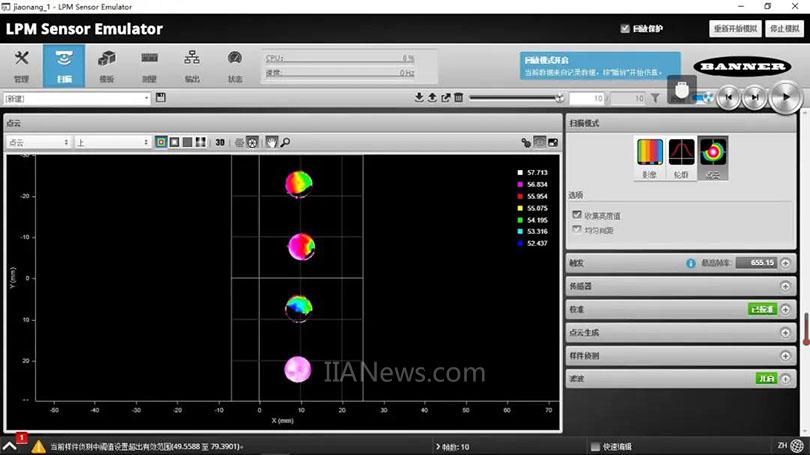Toggle the 回放保护 checkbox
The height and width of the screenshot is (455, 810).
tap(625, 29)
